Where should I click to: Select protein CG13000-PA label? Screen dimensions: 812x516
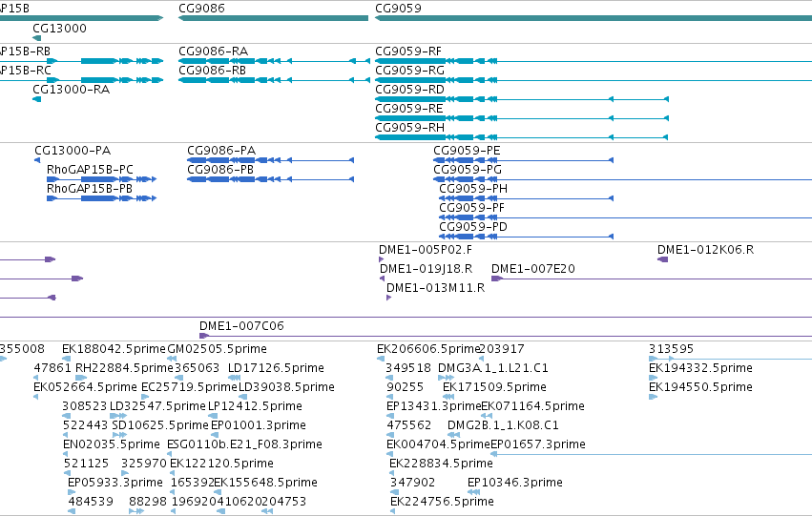(73, 151)
